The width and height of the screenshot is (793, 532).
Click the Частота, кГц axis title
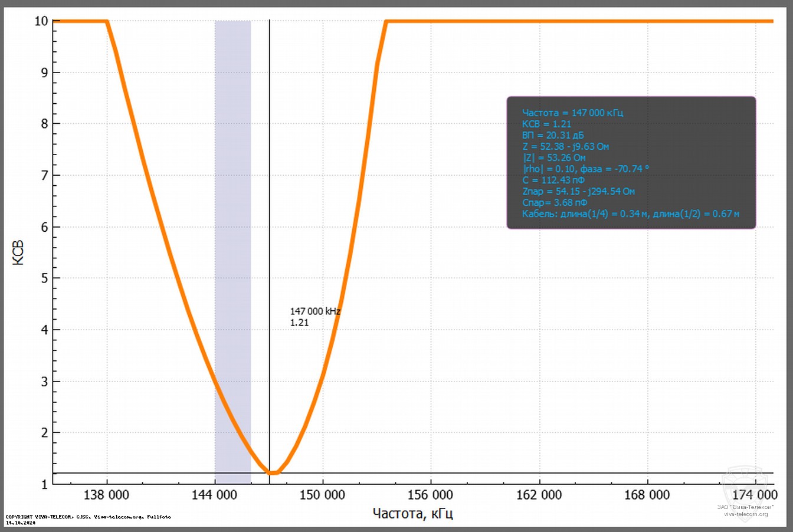coord(413,513)
